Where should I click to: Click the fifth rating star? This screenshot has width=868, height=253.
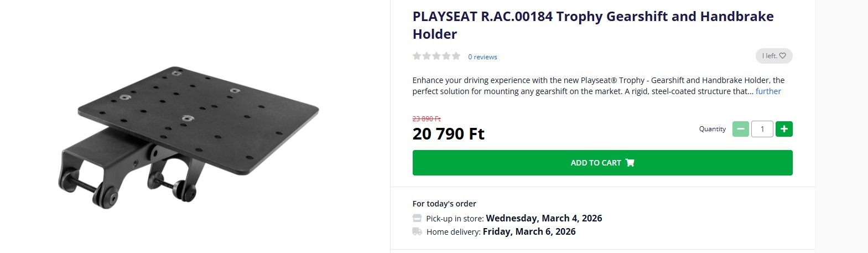(456, 56)
